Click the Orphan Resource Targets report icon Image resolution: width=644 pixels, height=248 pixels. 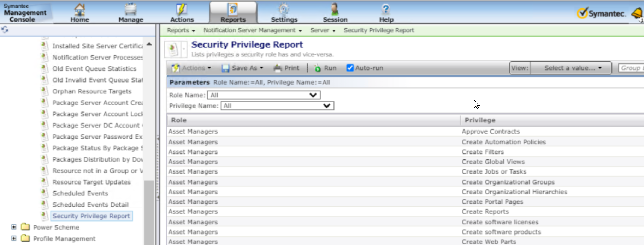[45, 91]
